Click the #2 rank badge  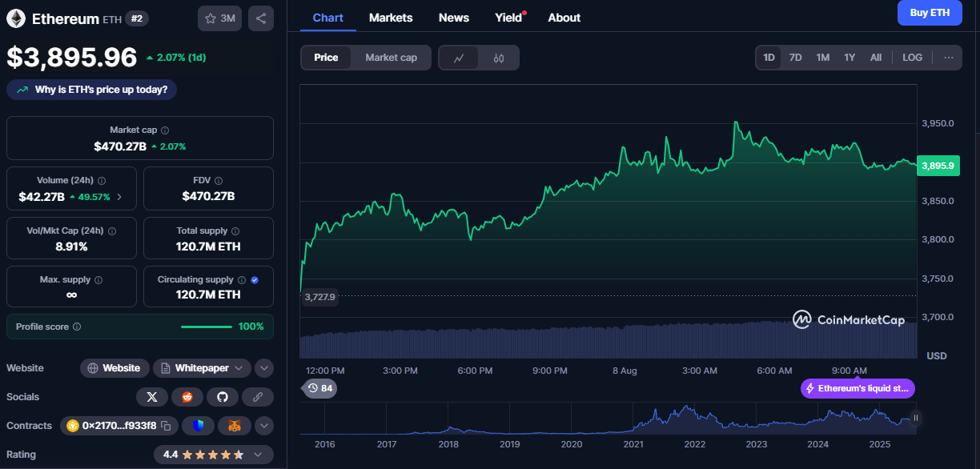pos(136,18)
